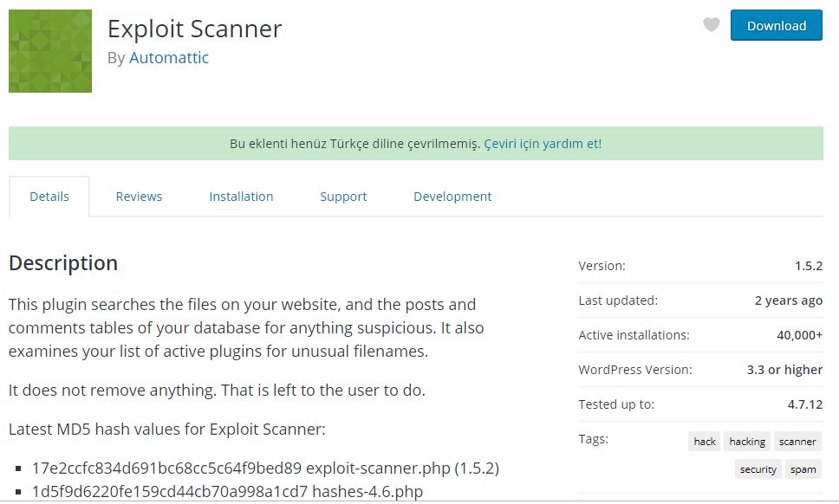
Task: Click the 'This plugin searches the files' paragraph
Action: [x=246, y=327]
